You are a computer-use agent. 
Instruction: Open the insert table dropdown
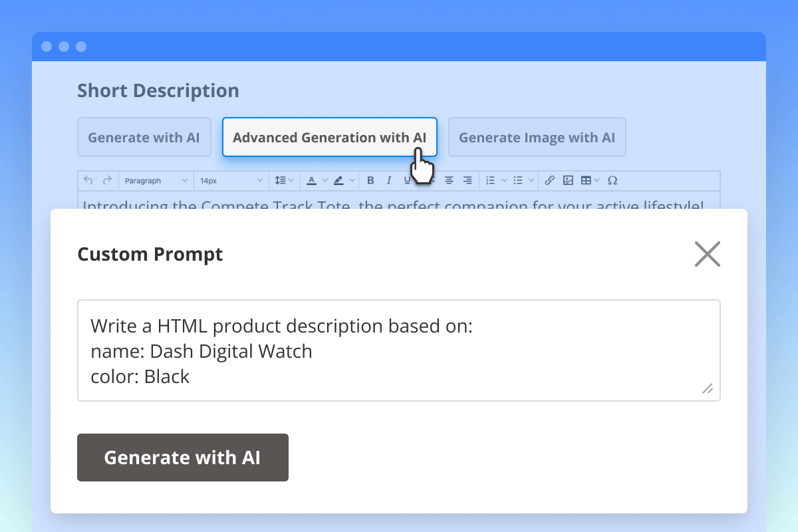590,180
